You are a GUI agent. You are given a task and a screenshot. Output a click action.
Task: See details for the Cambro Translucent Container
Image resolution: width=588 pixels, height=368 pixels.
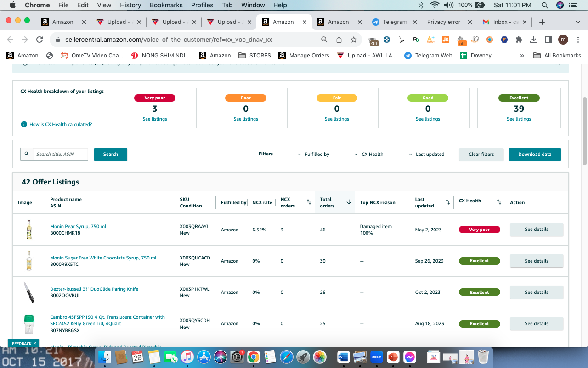tap(537, 323)
